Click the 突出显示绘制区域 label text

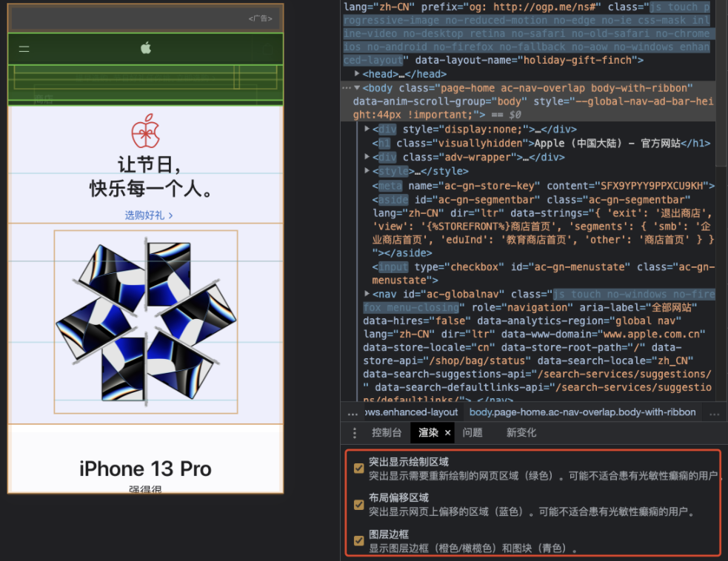(x=409, y=462)
